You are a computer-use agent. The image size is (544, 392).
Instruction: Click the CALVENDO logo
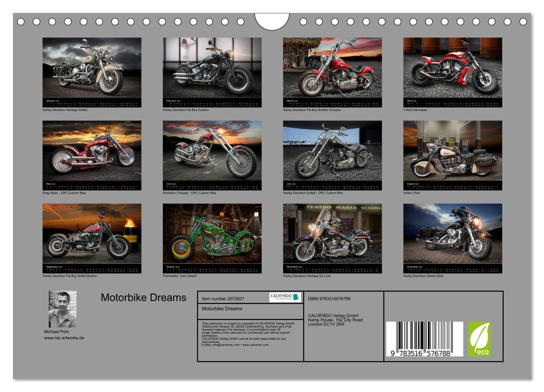point(285,297)
